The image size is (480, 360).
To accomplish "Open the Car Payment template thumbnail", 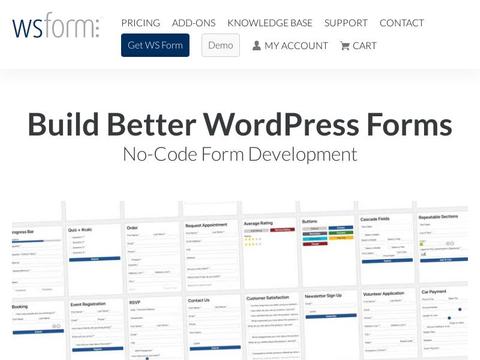I will pyautogui.click(x=444, y=323).
